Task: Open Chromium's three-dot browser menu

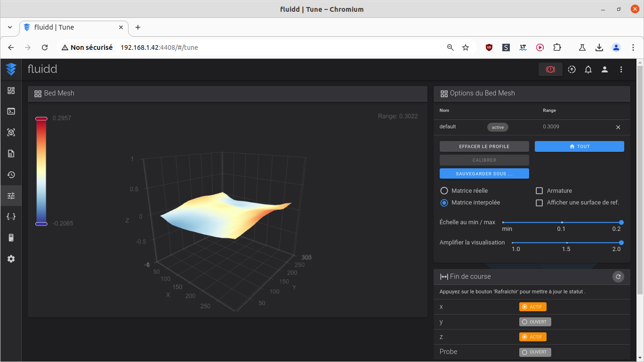Action: click(633, 47)
